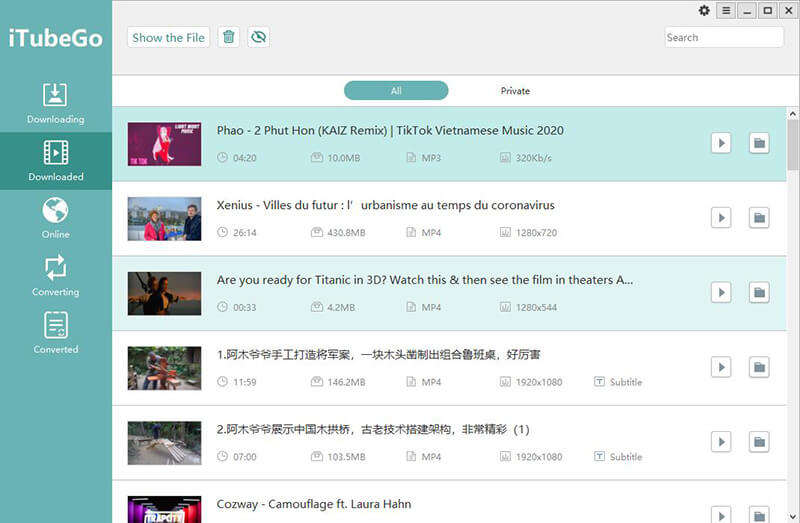
Task: Open folder for Cozway - Camouflage
Action: click(x=759, y=514)
